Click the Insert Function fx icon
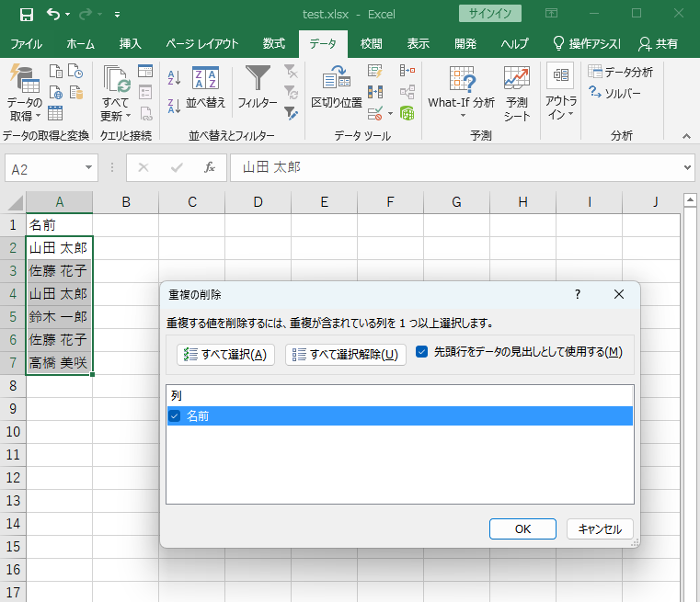The width and height of the screenshot is (700, 602). pyautogui.click(x=210, y=167)
